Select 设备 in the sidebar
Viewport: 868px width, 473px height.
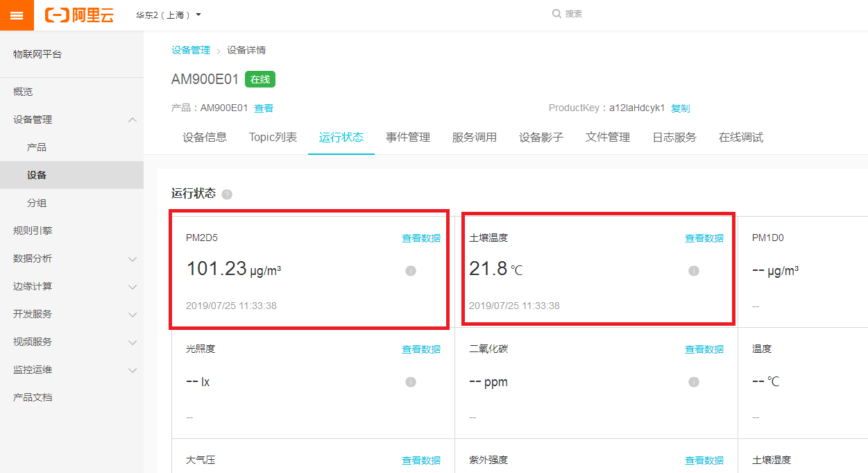(x=71, y=175)
